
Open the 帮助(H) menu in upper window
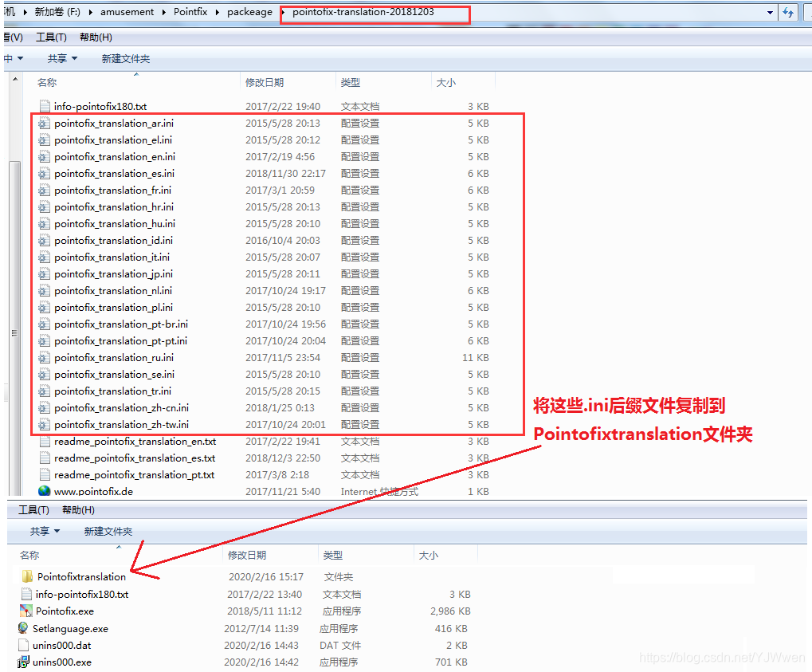96,37
